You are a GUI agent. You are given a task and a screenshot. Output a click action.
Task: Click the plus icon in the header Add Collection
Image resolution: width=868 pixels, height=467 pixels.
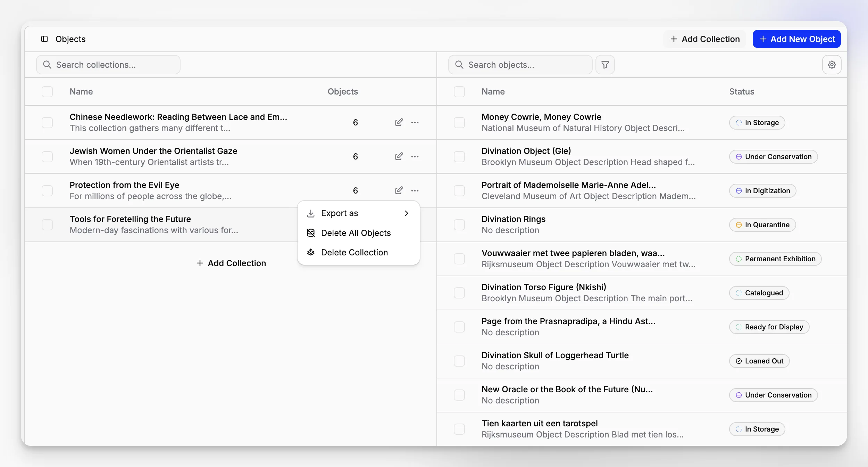[674, 39]
